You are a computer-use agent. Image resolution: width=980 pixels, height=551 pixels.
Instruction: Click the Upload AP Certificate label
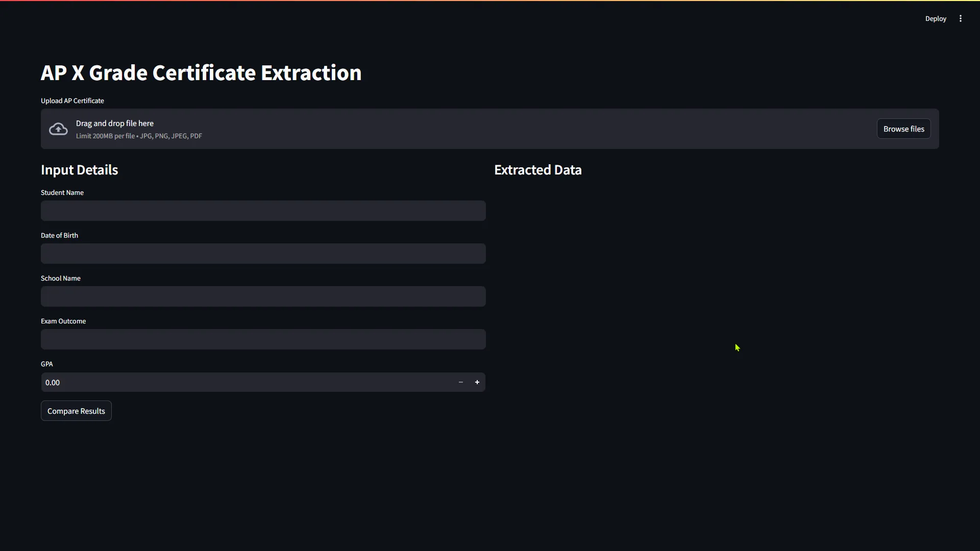pyautogui.click(x=72, y=101)
